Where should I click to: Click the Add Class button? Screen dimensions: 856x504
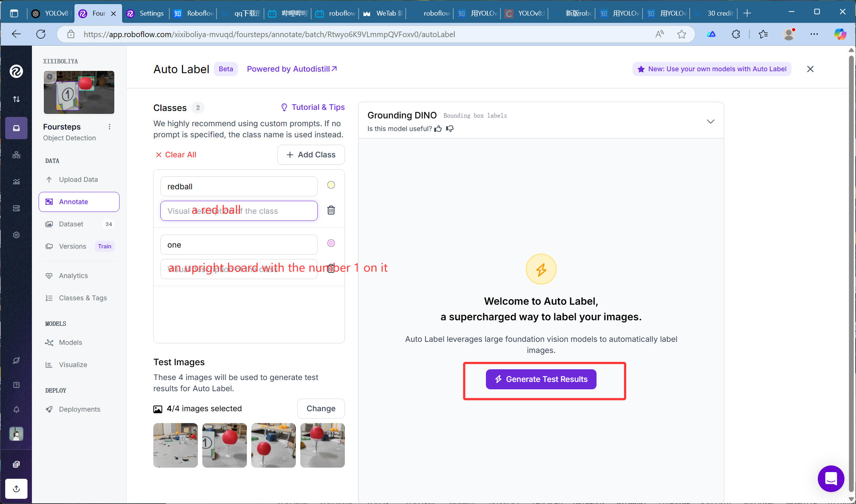click(x=311, y=155)
